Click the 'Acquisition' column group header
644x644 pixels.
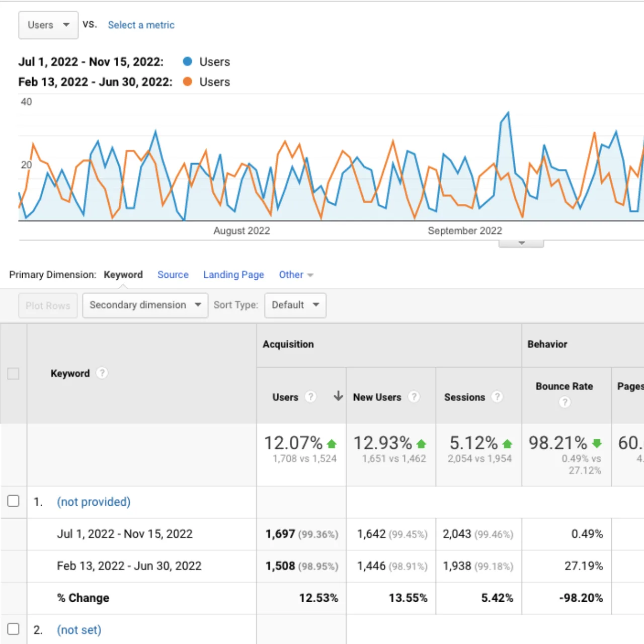288,344
